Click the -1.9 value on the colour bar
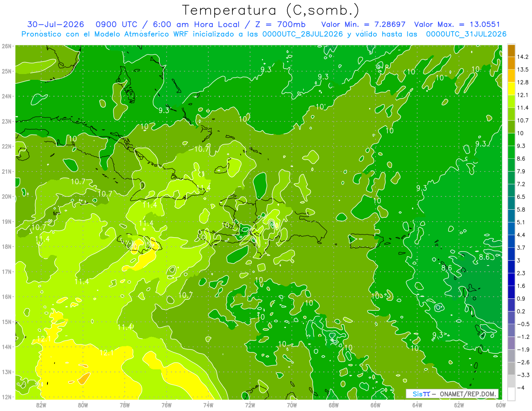Viewport: 532px width, 411px height. [523, 349]
